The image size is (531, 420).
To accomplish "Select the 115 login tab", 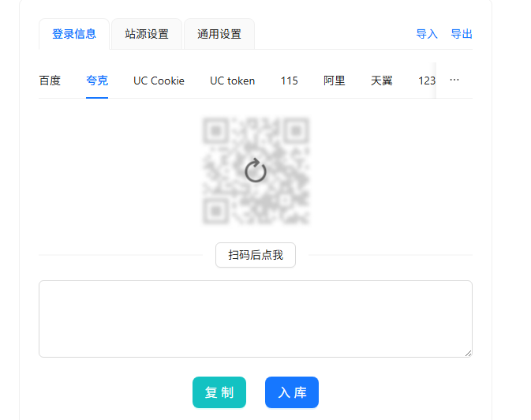I will tap(290, 81).
